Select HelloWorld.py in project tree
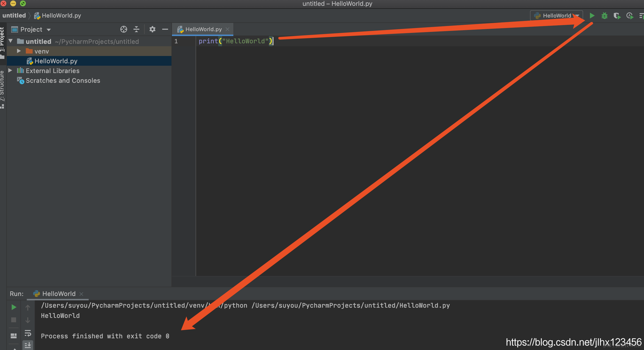 point(56,61)
